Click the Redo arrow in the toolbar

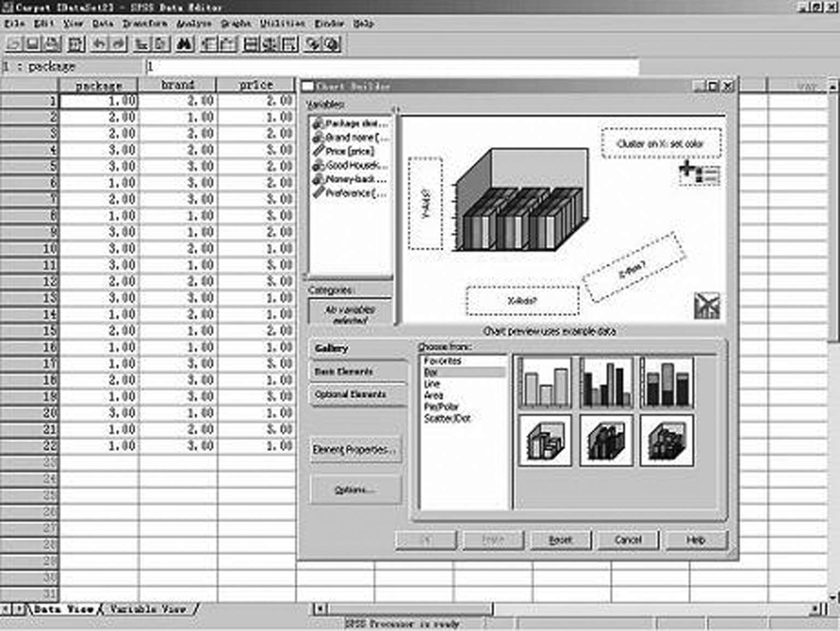click(118, 44)
